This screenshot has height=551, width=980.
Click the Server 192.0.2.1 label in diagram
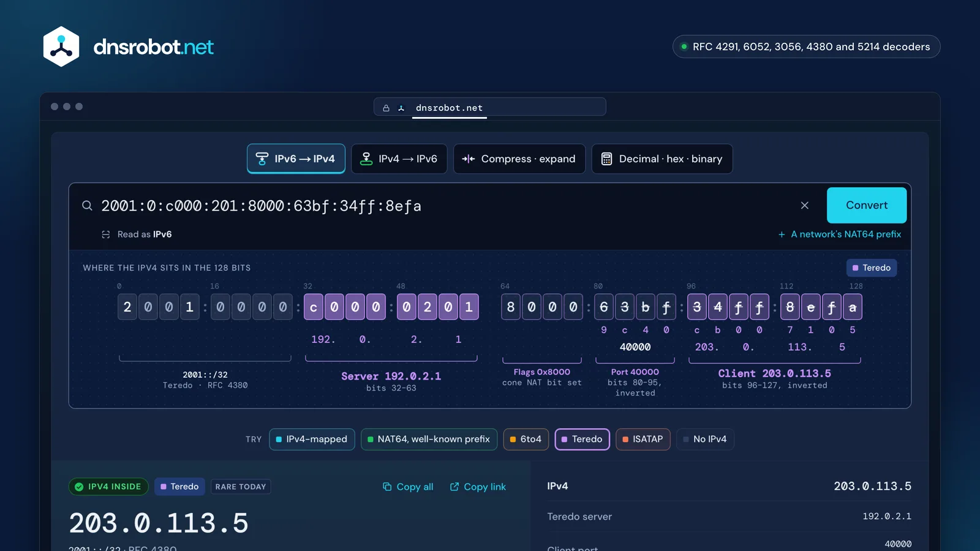pos(391,377)
